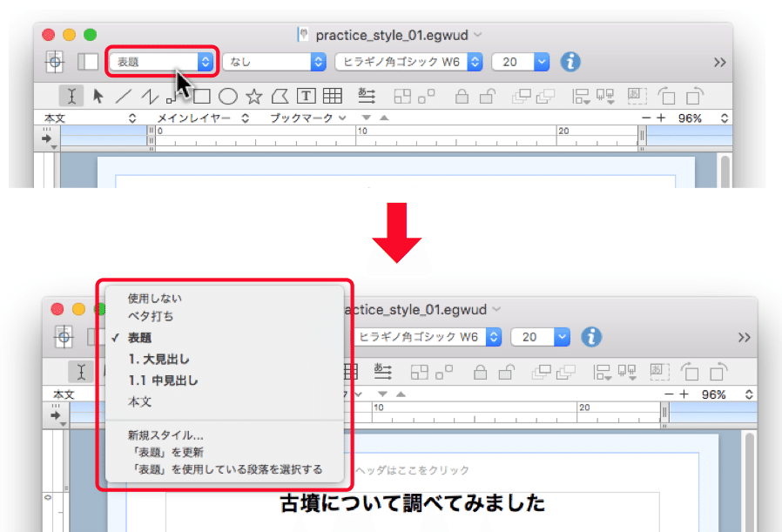Screen dimensions: 782x532
Task: Select the text box tool in upper window
Action: coord(307,96)
